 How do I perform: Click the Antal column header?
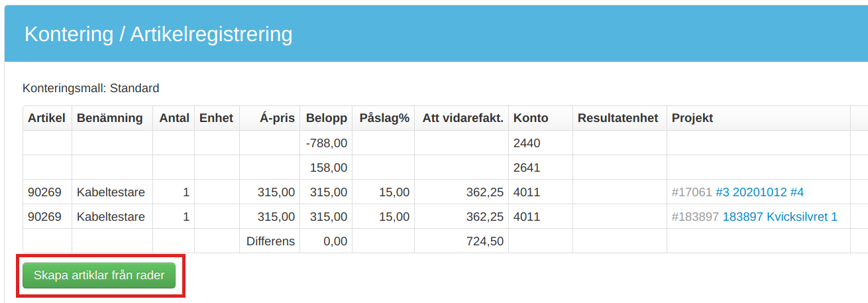174,118
